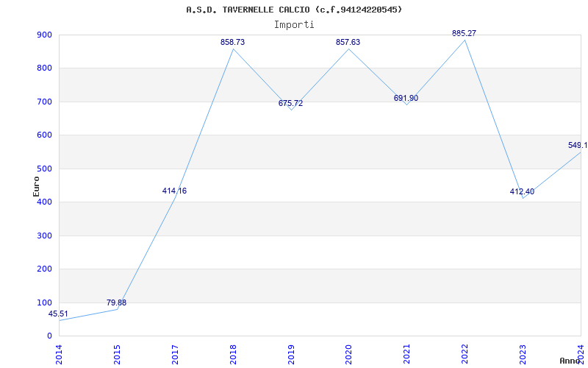Screen dimensions: 588x368
Task: Select the 675.72 data label
Action: click(x=290, y=103)
